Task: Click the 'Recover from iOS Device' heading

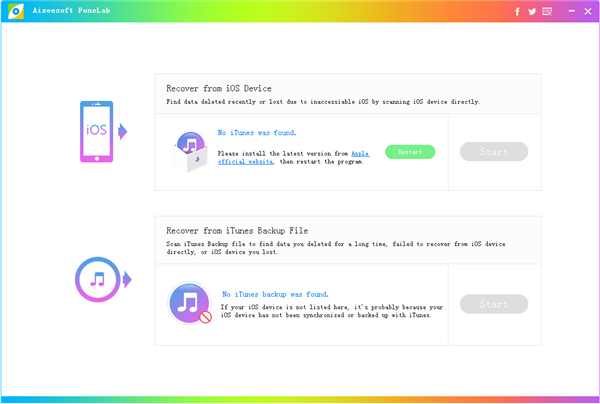Action: [x=219, y=88]
